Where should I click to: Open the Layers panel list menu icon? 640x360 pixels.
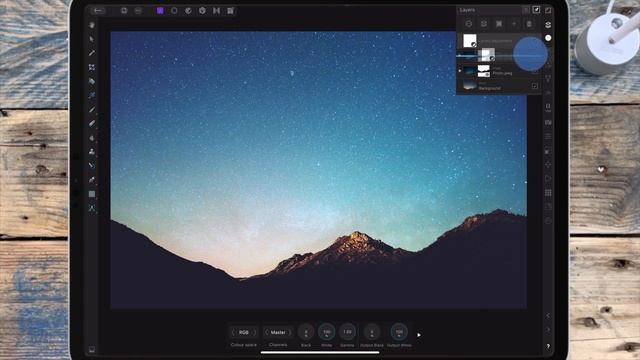tap(526, 10)
